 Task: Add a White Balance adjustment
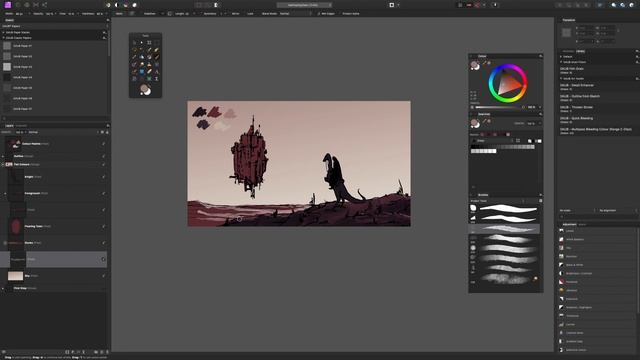tap(575, 240)
